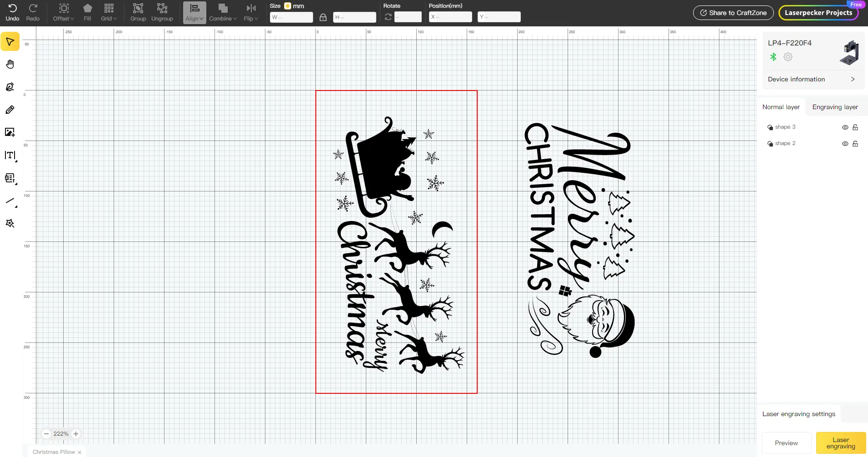
Task: Select the Christmas Pillow project tab
Action: click(x=54, y=452)
